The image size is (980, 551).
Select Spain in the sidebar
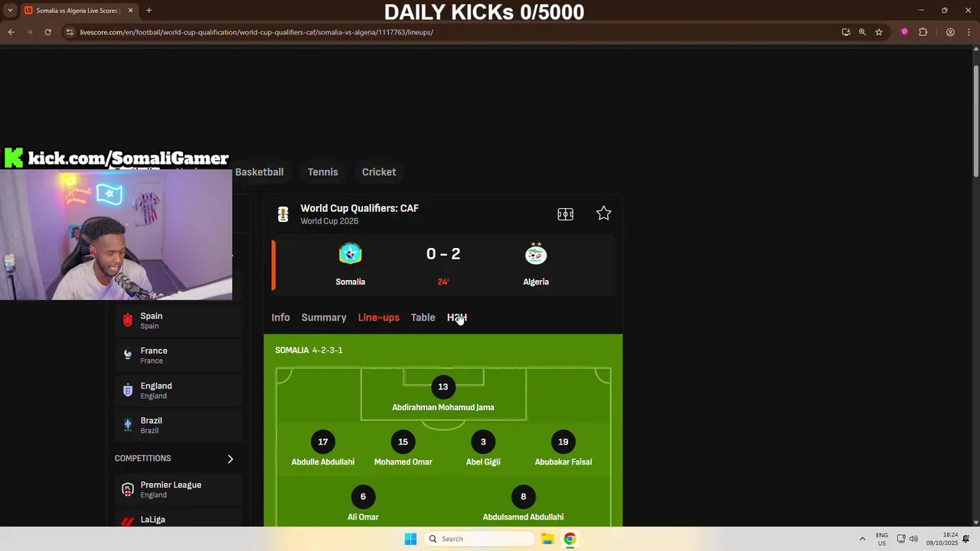click(x=178, y=321)
